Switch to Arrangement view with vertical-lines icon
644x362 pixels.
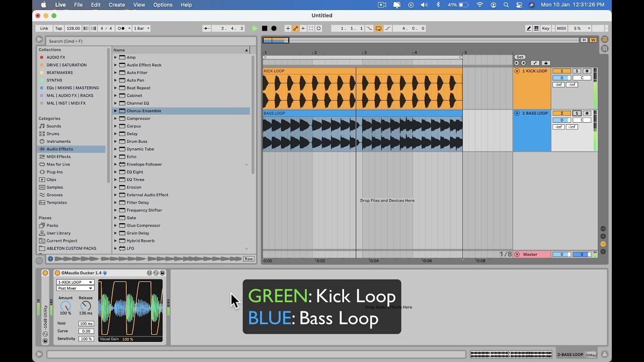(x=605, y=48)
